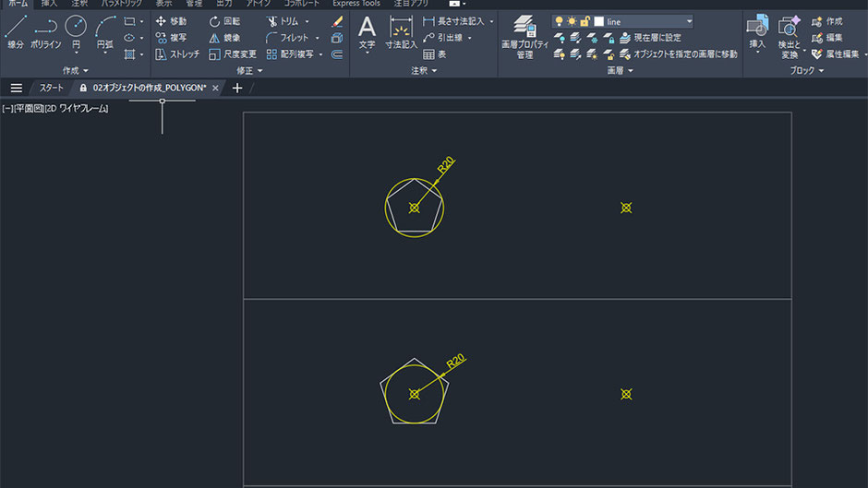Select the Scale (尺度変更) tool
The image size is (868, 488).
pyautogui.click(x=233, y=54)
